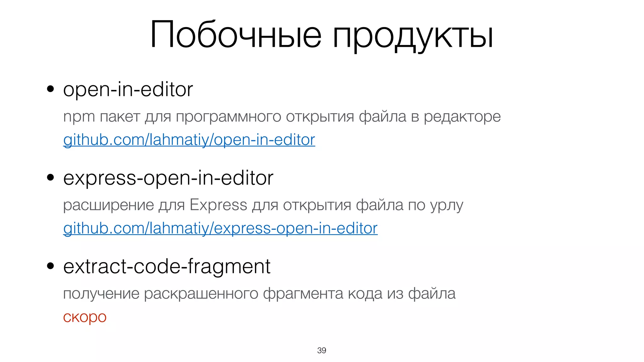This screenshot has height=362, width=644.
Task: Open the github.com/lahmatiy/open-in-editor link
Action: [189, 140]
